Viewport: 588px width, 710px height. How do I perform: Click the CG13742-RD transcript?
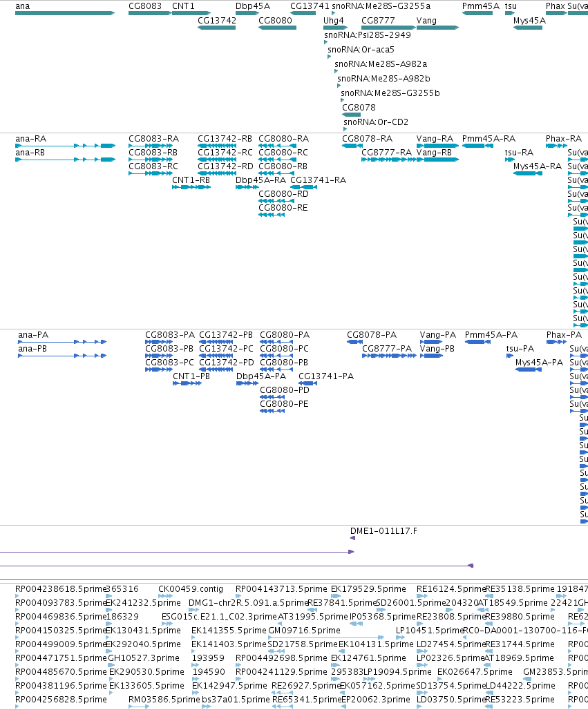coord(216,173)
